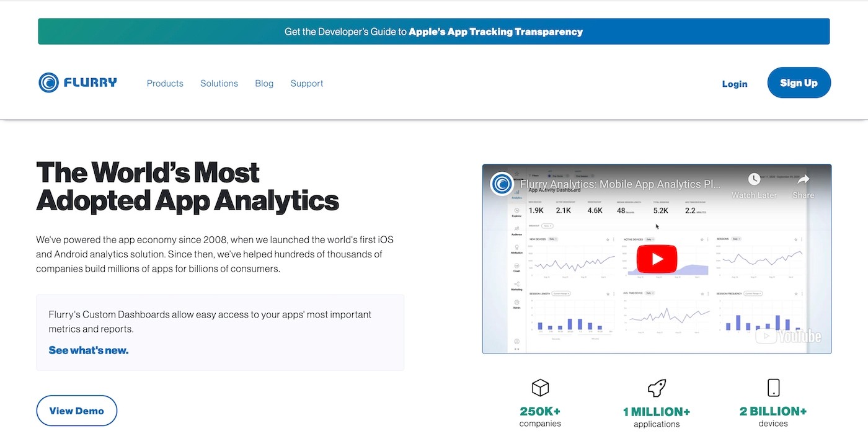The image size is (868, 436).
Task: Click the Login link
Action: tap(735, 84)
